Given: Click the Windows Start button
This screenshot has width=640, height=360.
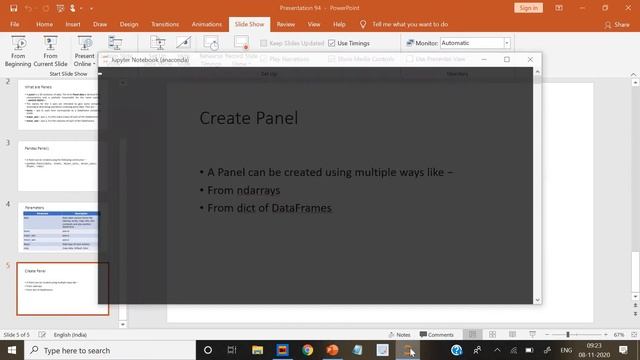Looking at the screenshot, I should pos(12,350).
